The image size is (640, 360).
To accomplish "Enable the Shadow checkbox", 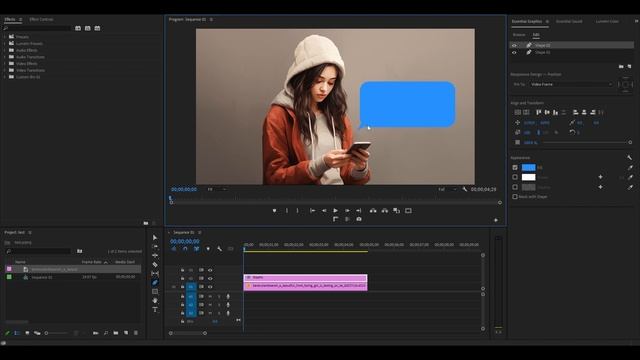I will [x=515, y=187].
